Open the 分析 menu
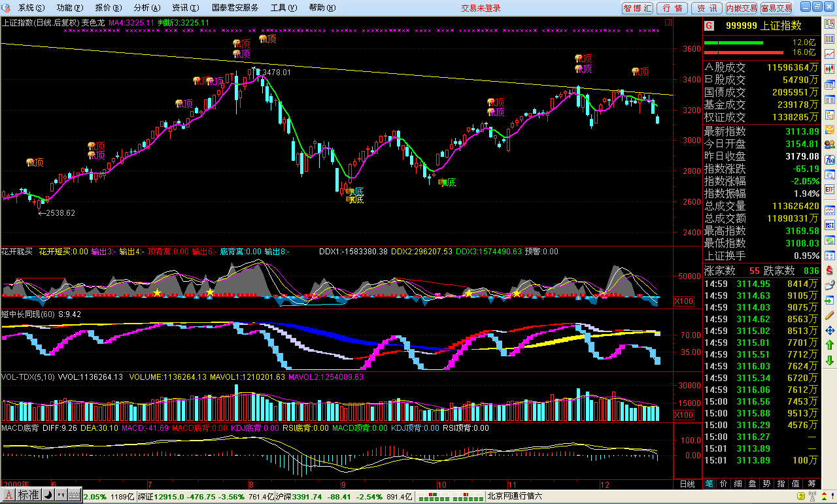 click(146, 8)
